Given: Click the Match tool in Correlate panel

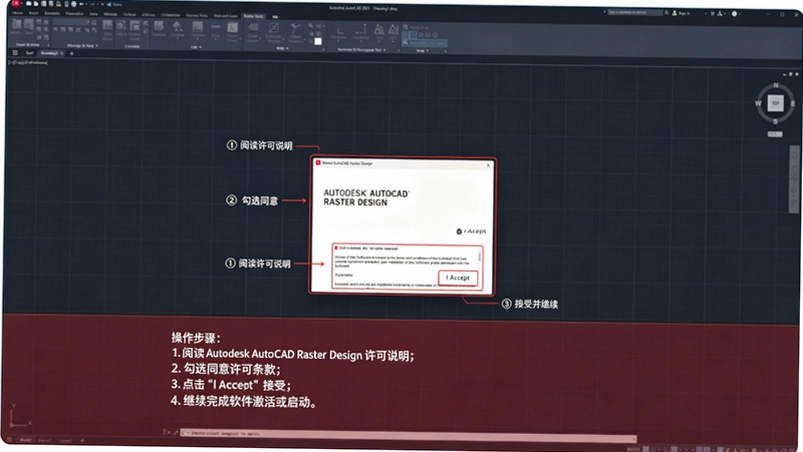Looking at the screenshot, I should click(x=121, y=29).
